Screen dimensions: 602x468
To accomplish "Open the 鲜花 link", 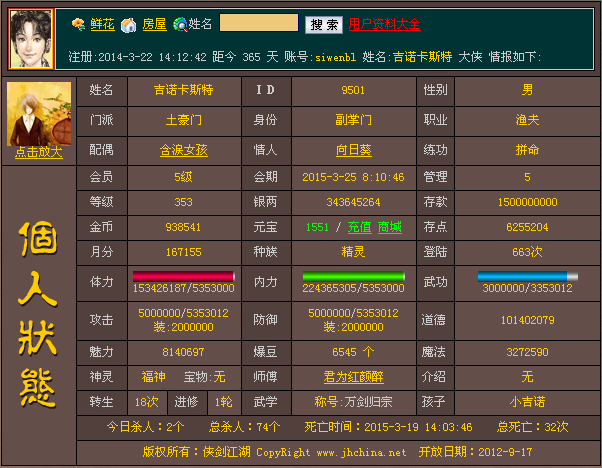I will (x=103, y=24).
